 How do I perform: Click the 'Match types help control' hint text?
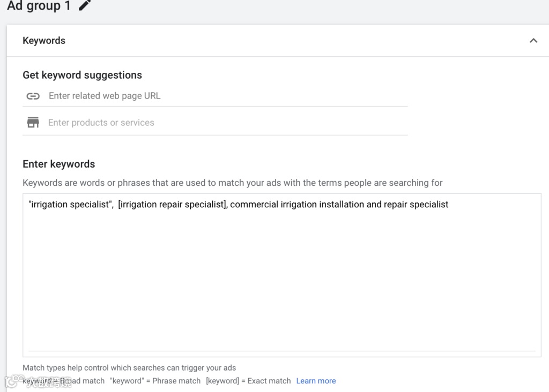click(129, 368)
